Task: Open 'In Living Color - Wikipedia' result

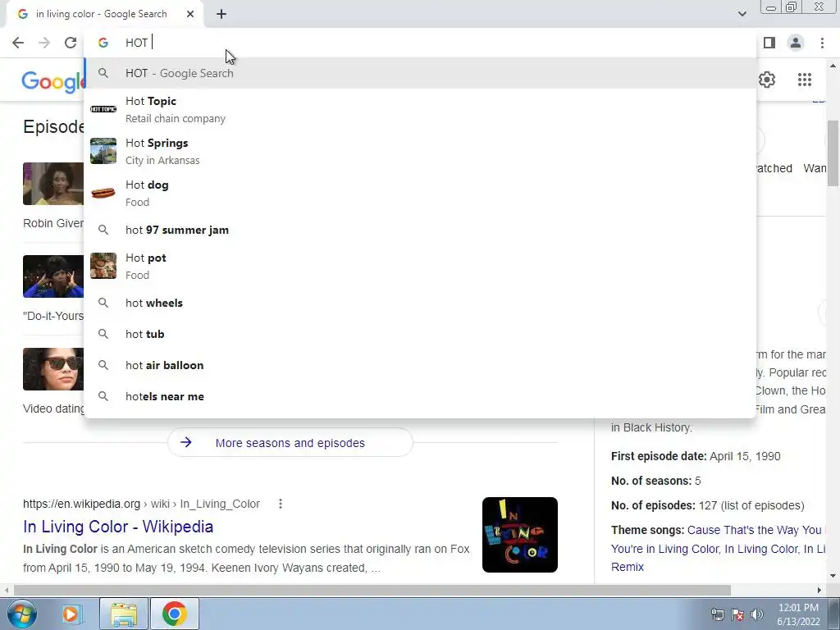Action: click(x=118, y=527)
